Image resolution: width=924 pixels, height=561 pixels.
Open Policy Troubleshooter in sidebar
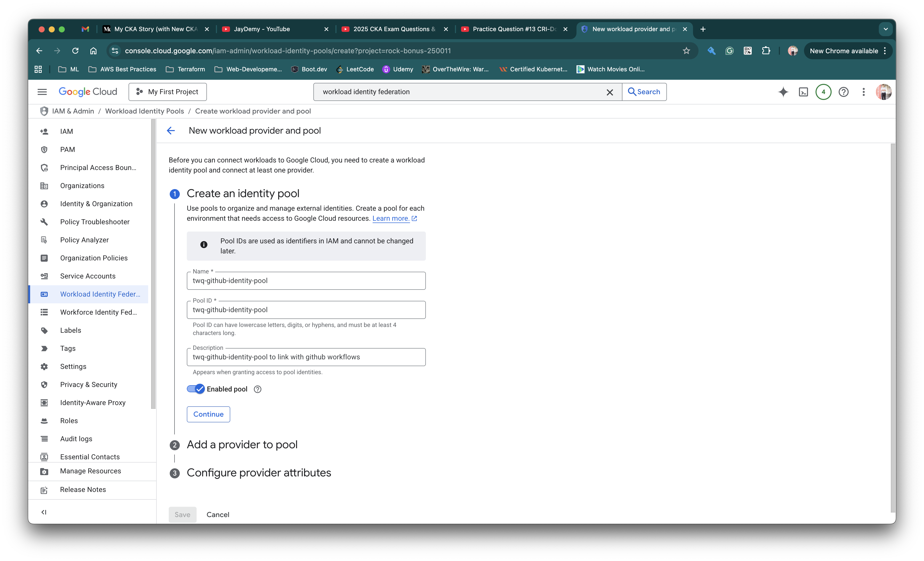[88, 222]
